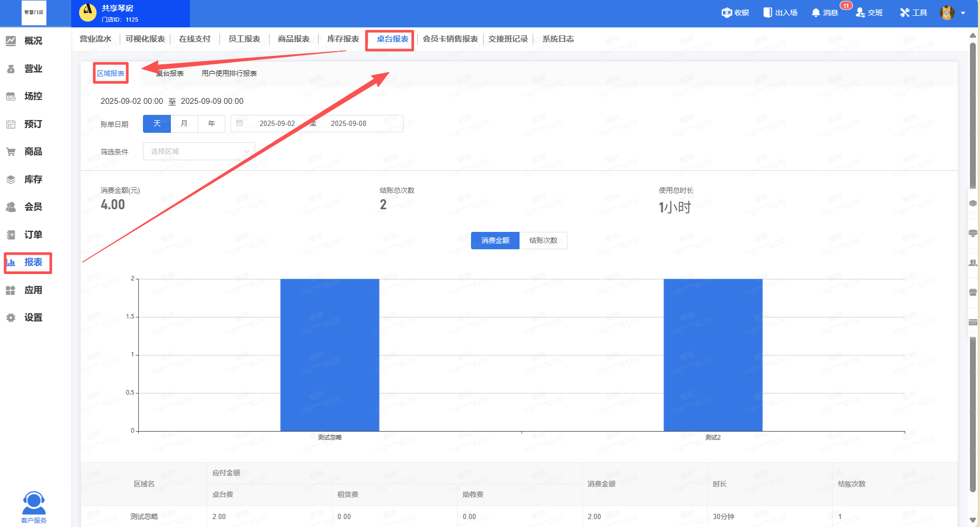
Task: Click the 时长 column header
Action: tap(719, 484)
